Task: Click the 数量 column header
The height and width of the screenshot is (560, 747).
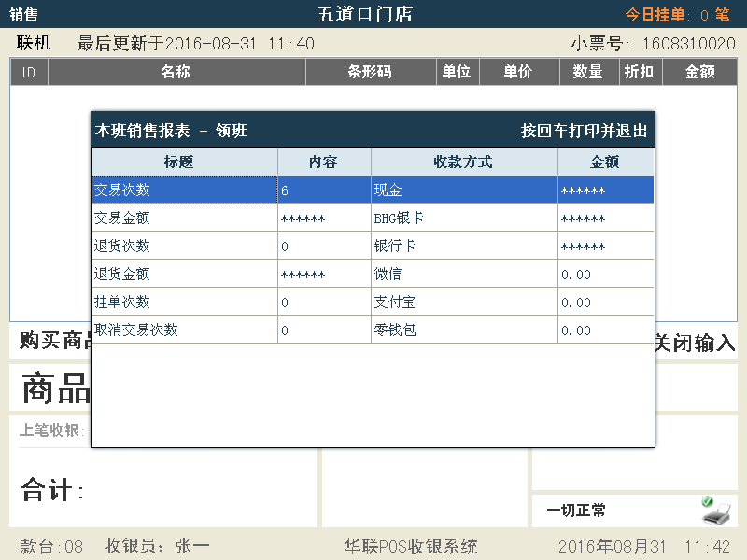Action: [x=589, y=72]
